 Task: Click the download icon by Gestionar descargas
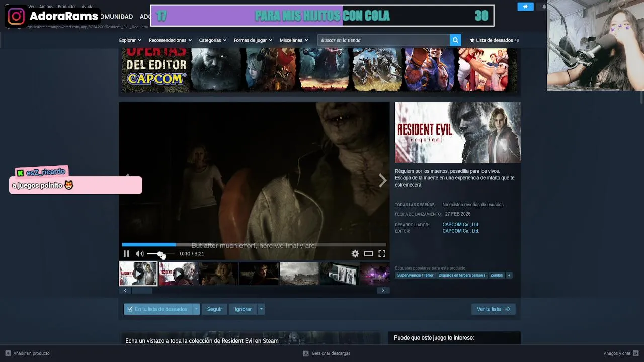(305, 353)
